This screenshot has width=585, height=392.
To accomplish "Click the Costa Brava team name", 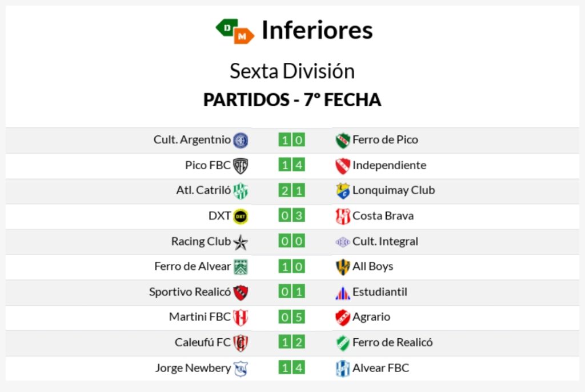I will 383,215.
